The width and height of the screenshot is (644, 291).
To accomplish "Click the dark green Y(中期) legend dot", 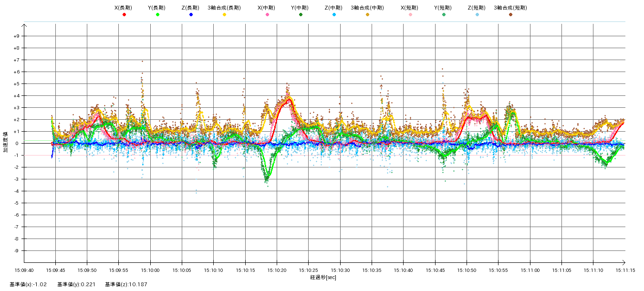I will (x=301, y=15).
